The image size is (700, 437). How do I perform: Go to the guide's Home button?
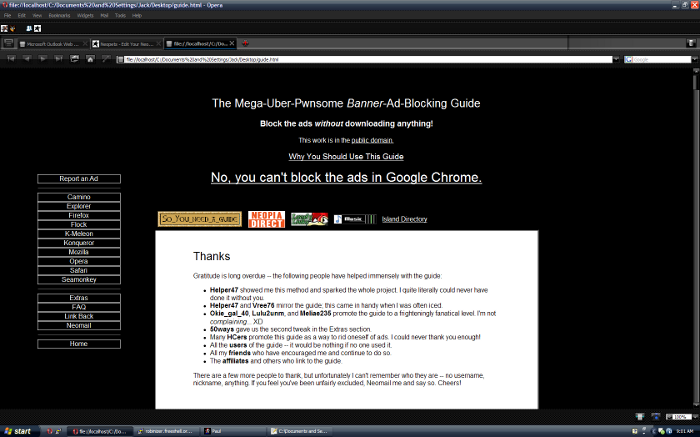[x=79, y=344]
